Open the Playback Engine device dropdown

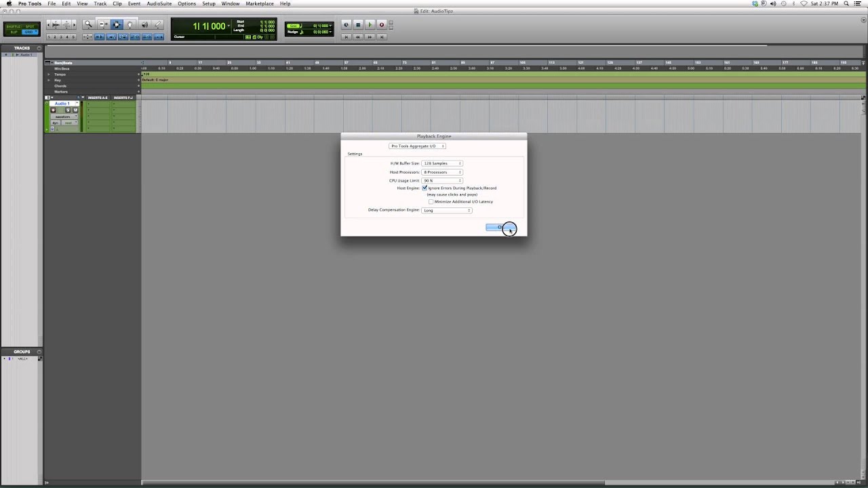coord(417,146)
